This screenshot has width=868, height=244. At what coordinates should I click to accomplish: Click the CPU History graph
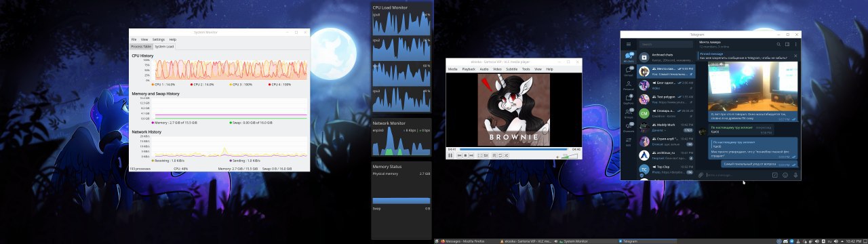[x=231, y=70]
